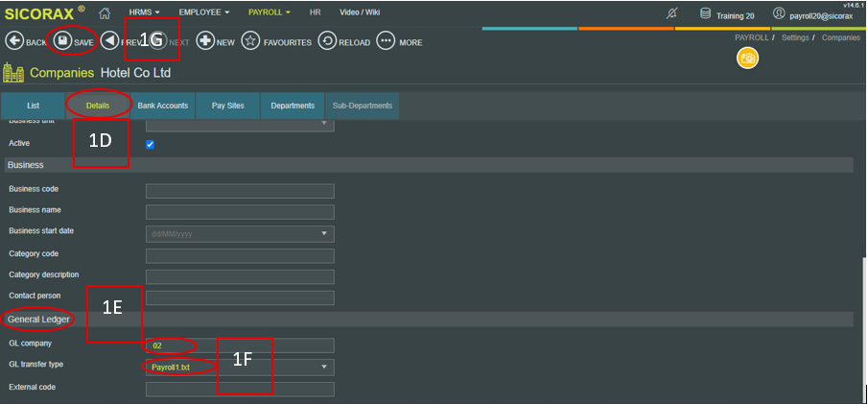Click the PAYROLL breadcrumb link
868x404 pixels.
pyautogui.click(x=751, y=37)
